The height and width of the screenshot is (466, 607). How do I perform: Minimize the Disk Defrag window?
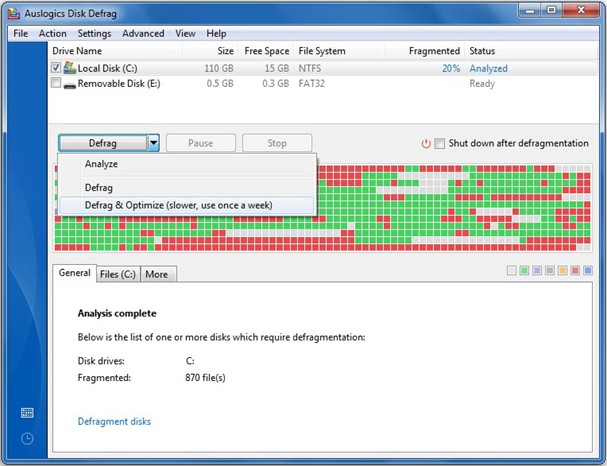(x=530, y=10)
